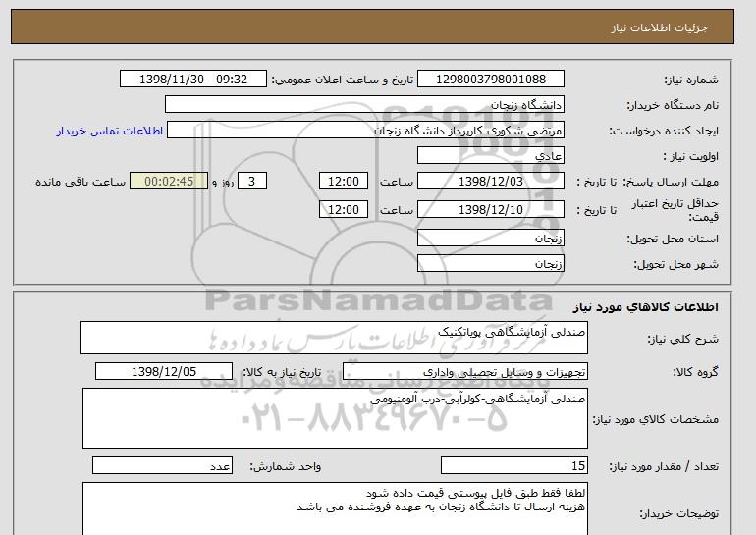Screen dimensions: 756x535
Task: Click the label شرح کلی نیاز
Action: tap(682, 339)
